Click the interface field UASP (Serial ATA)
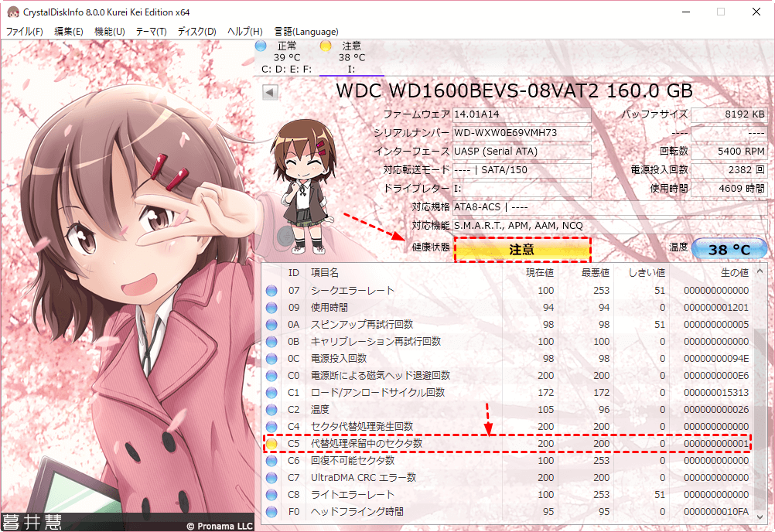775x532 pixels. (521, 152)
